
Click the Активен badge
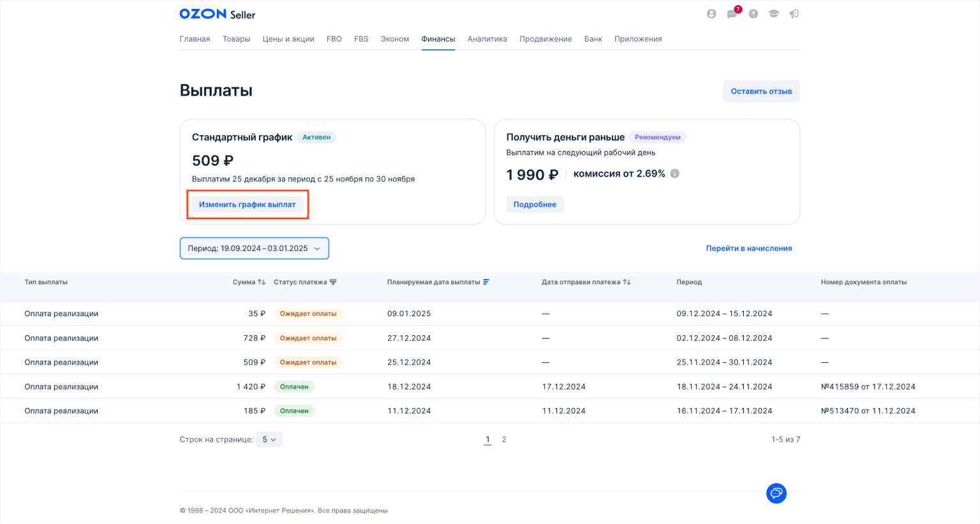click(x=316, y=137)
